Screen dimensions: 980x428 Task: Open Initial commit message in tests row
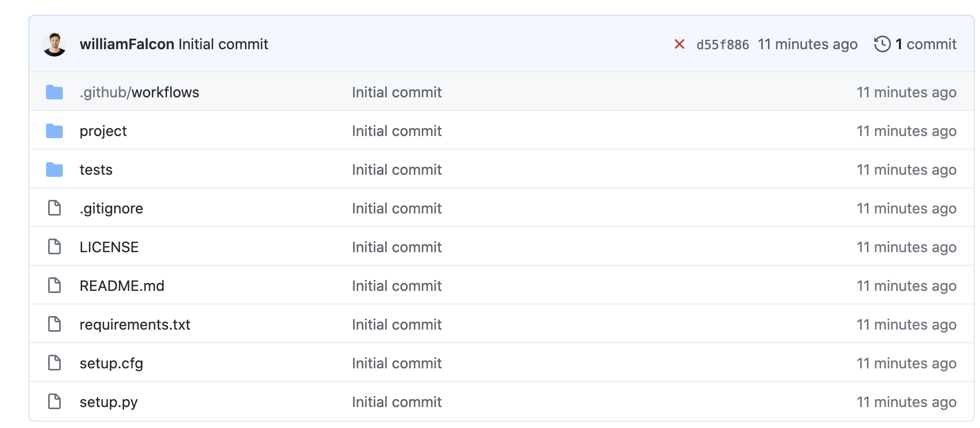click(397, 170)
